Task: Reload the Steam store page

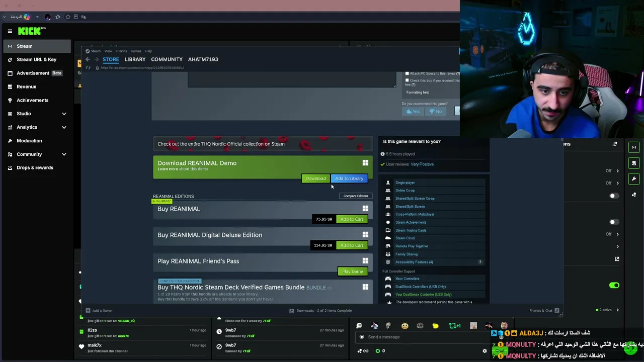Action: click(89, 68)
